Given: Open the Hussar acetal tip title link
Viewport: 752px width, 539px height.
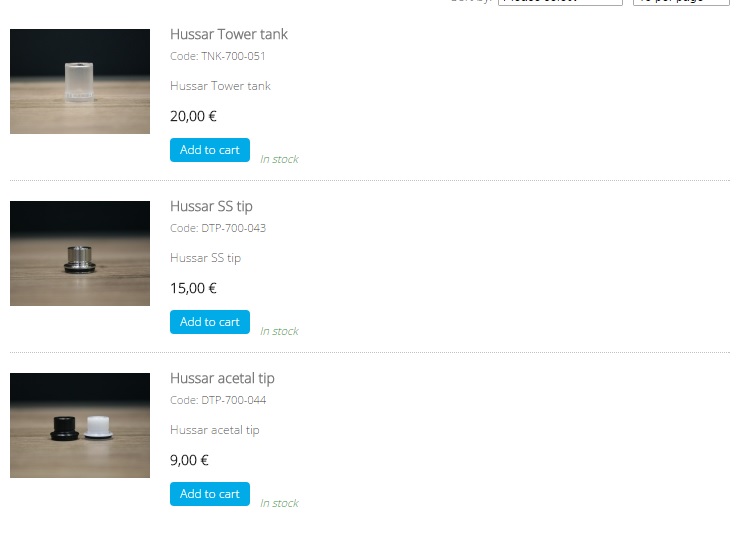Looking at the screenshot, I should (222, 378).
